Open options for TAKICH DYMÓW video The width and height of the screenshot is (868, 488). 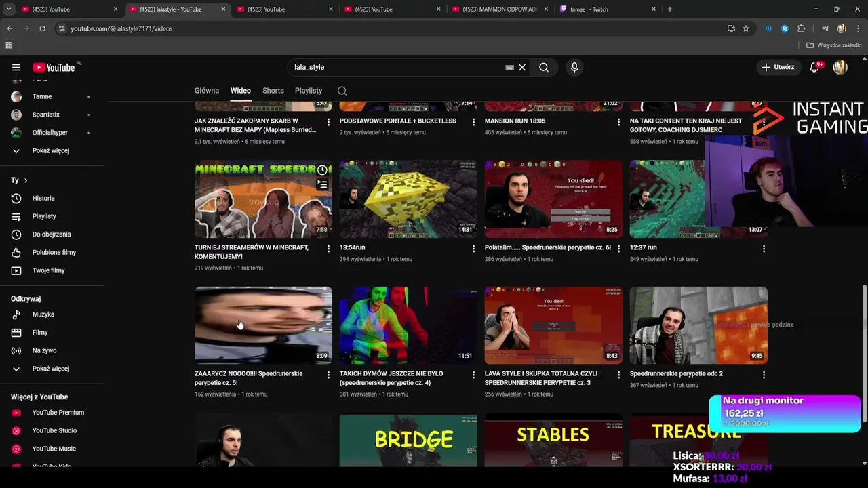coord(473,375)
